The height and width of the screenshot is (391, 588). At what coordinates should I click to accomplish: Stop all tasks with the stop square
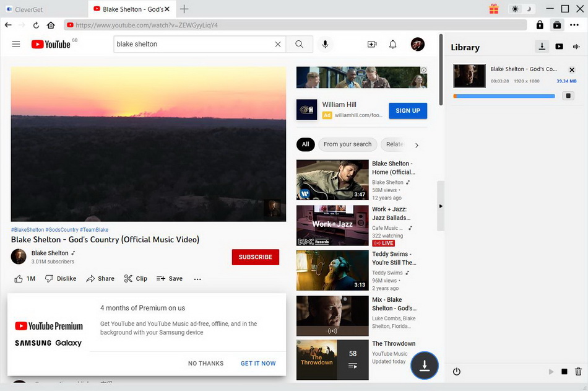[x=564, y=371]
